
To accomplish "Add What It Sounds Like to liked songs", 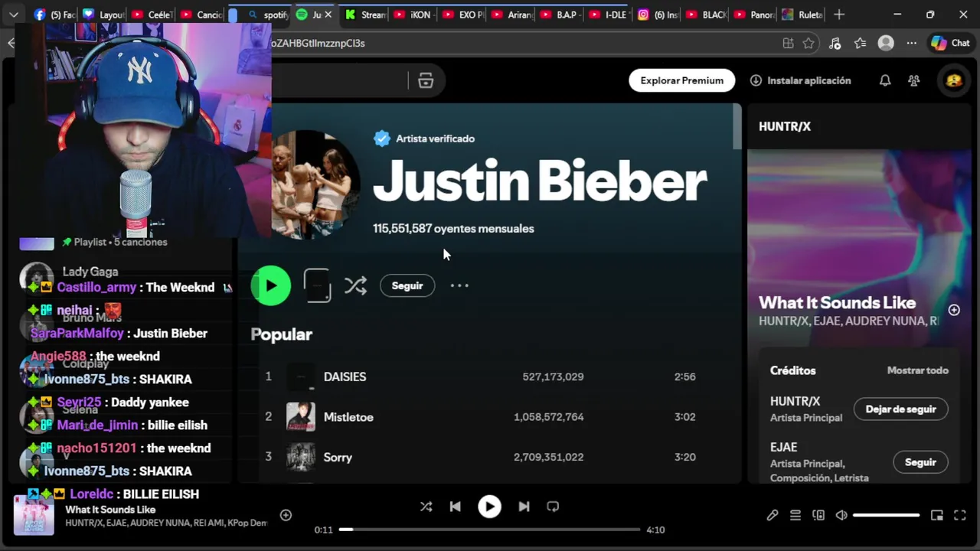I will click(954, 310).
